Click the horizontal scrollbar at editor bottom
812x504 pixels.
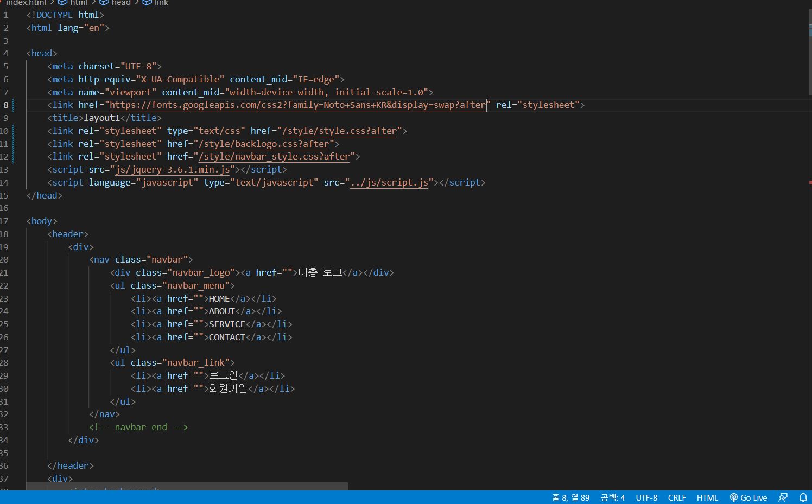click(x=187, y=487)
